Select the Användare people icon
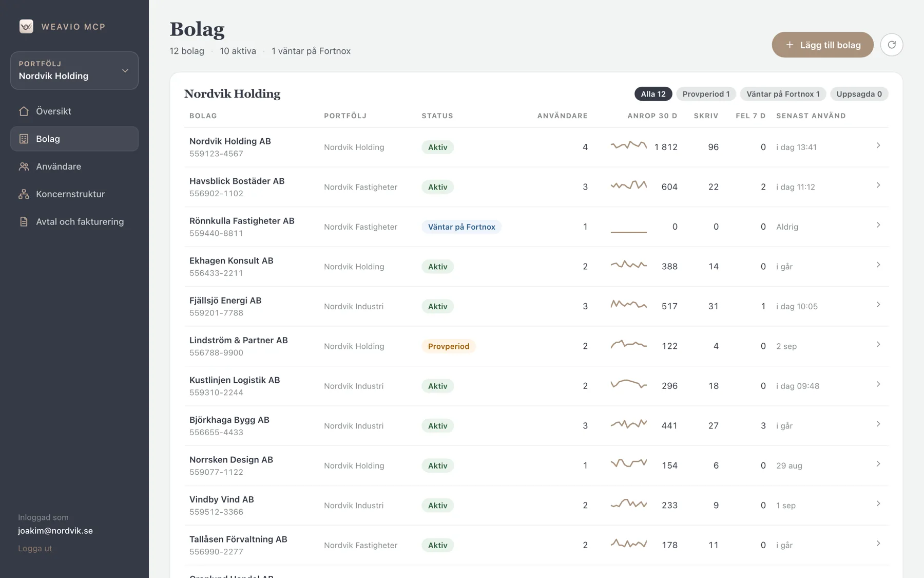The image size is (924, 578). click(x=24, y=166)
